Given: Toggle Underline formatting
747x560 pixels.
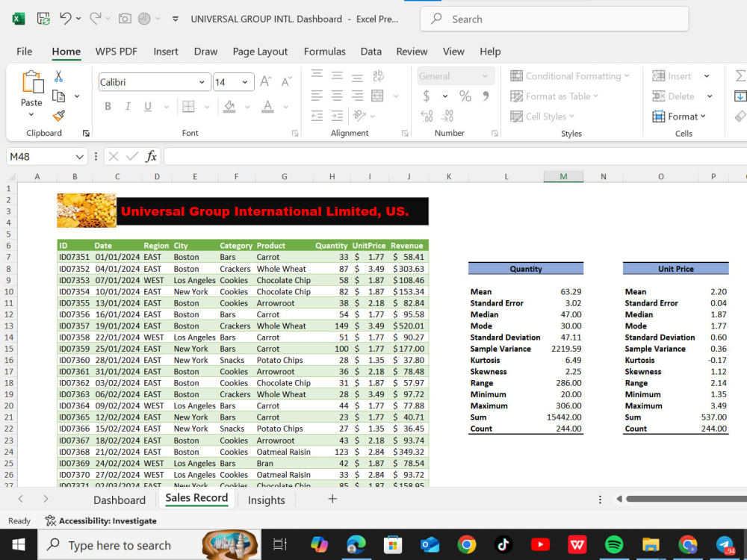Looking at the screenshot, I should (148, 106).
